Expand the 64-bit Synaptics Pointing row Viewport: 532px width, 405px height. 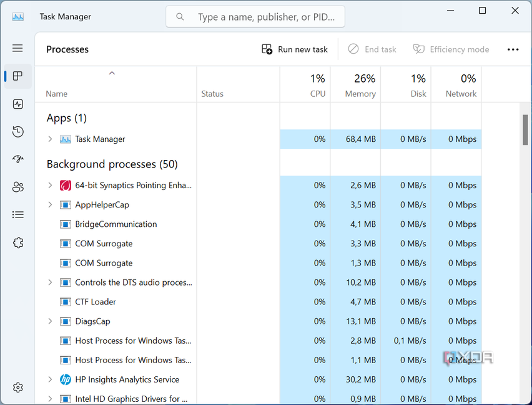pos(50,186)
